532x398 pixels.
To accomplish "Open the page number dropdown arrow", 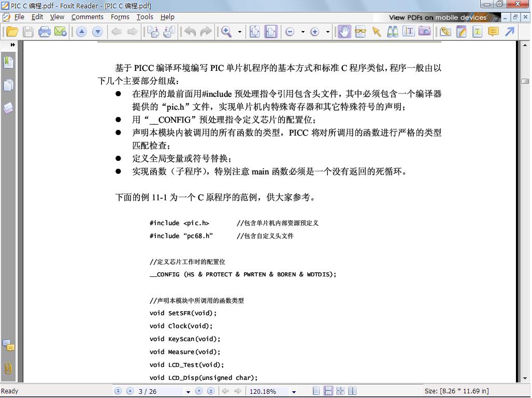I will (x=188, y=392).
